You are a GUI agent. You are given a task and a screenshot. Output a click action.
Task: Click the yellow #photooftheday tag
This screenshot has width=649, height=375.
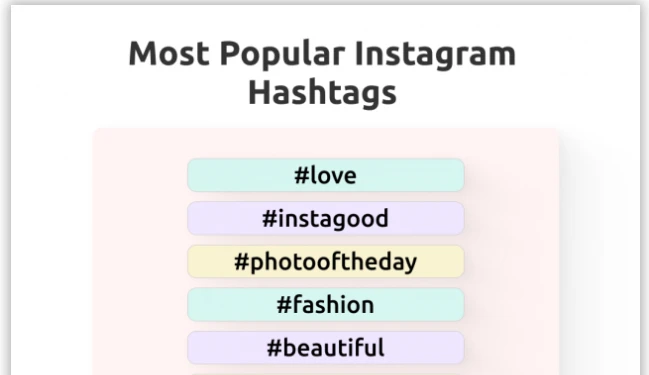point(326,261)
